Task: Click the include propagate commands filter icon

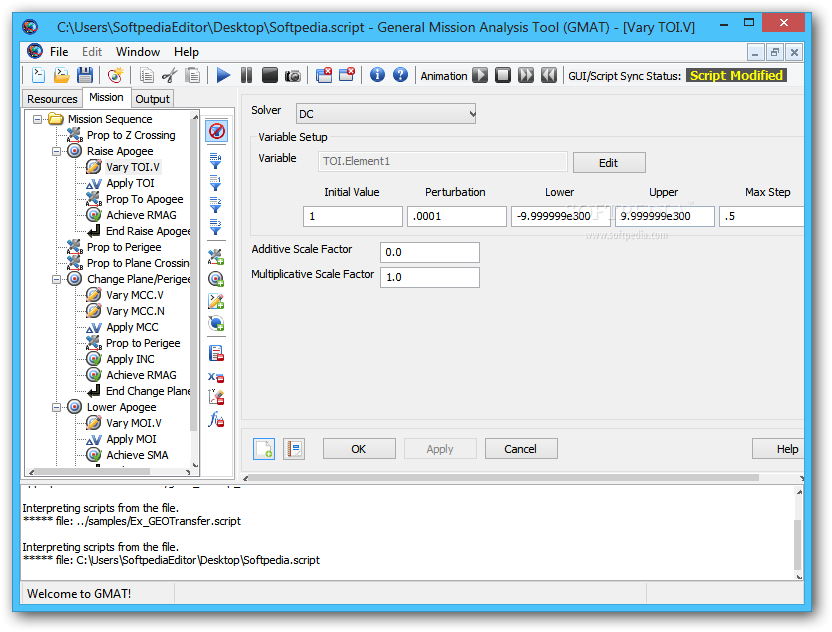Action: click(216, 257)
